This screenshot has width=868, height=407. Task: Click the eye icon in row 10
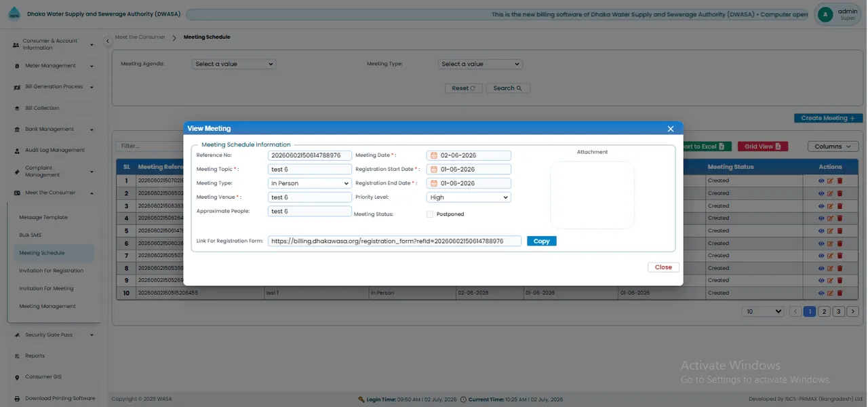click(x=821, y=293)
